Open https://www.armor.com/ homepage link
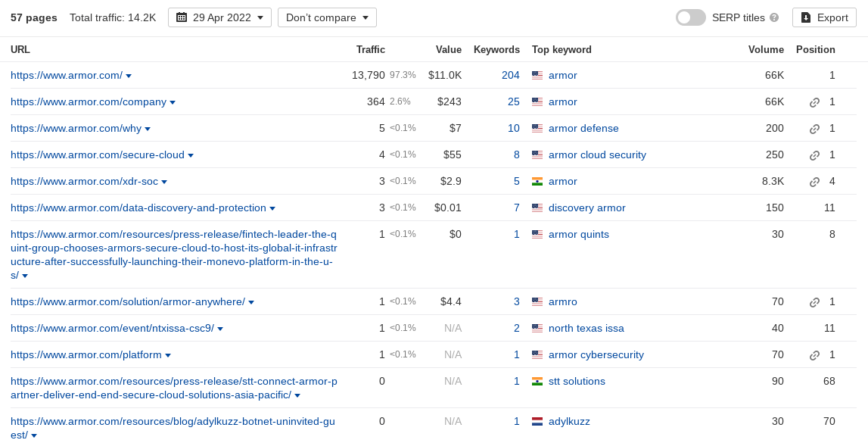868x440 pixels. [67, 76]
